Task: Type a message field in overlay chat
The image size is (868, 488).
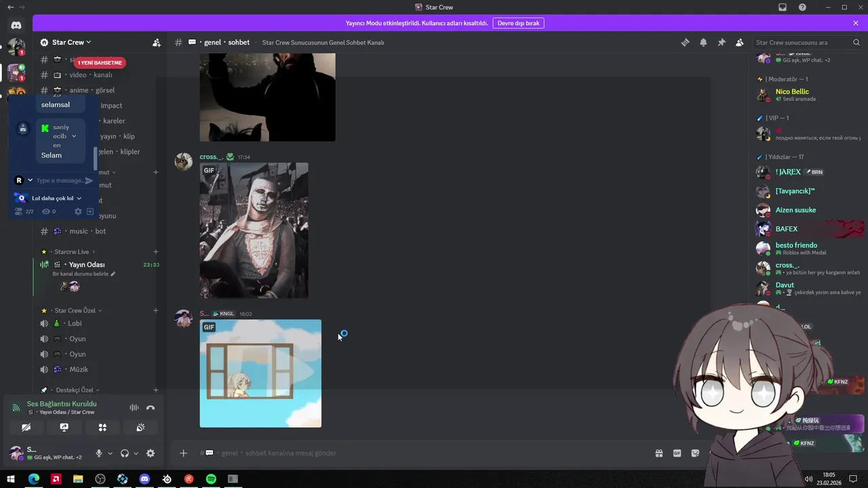Action: (60, 180)
